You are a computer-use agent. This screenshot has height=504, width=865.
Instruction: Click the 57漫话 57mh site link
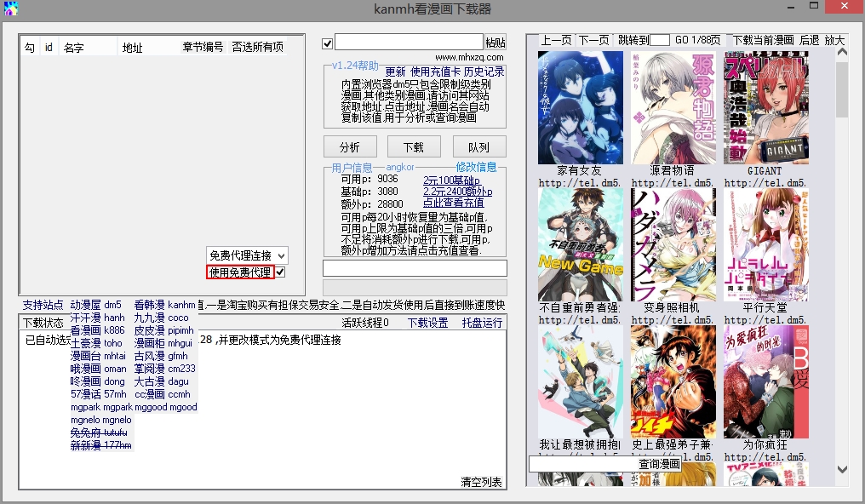(x=98, y=393)
